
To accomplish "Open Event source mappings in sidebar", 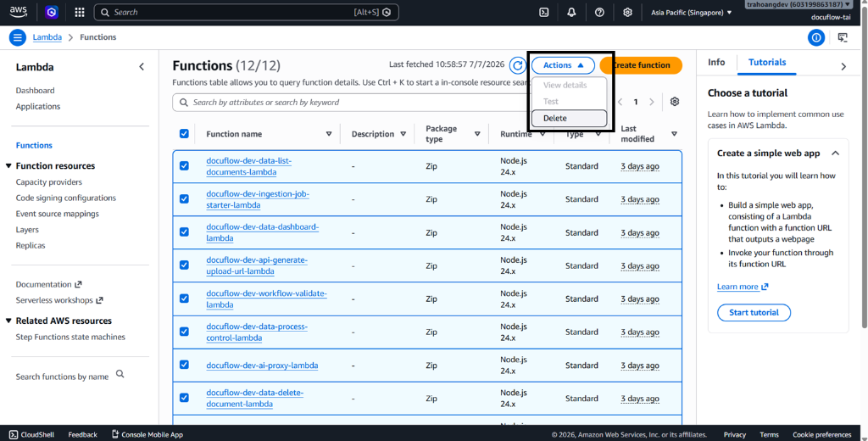I will (x=57, y=214).
